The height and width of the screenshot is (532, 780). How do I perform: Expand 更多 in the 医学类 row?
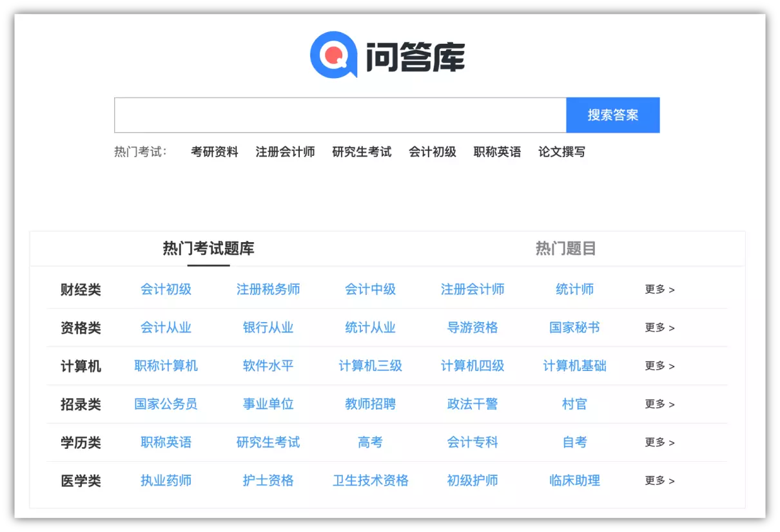point(660,481)
